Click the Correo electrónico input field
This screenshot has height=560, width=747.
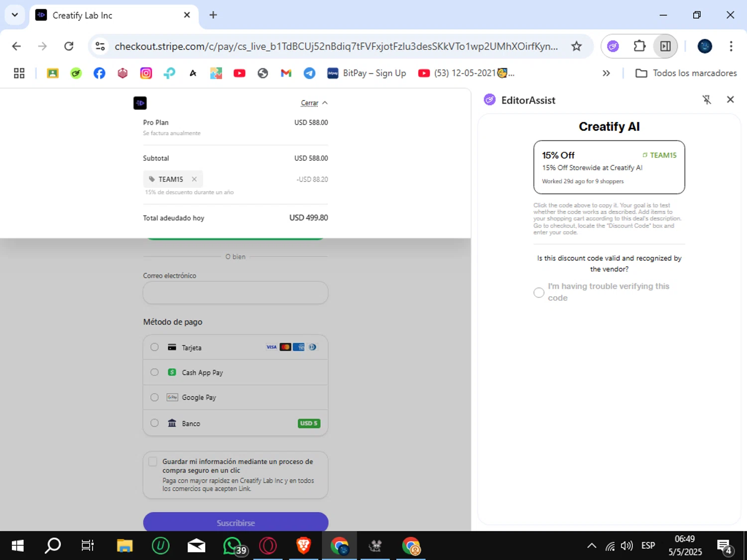[236, 293]
